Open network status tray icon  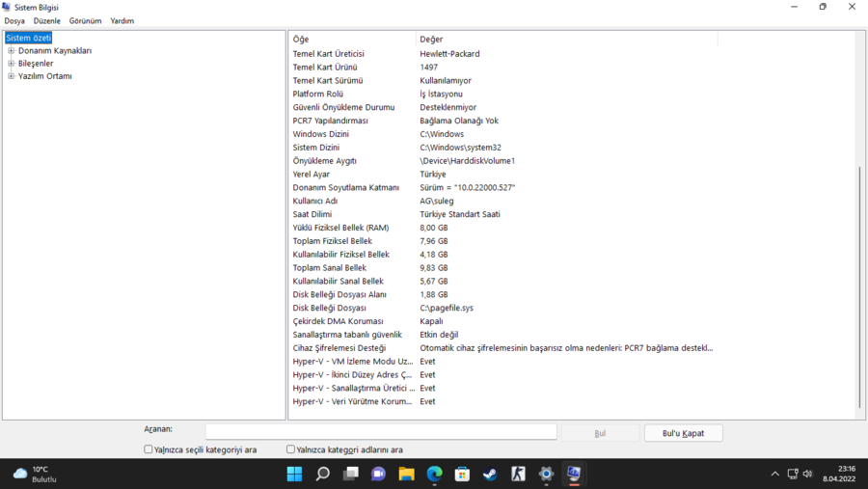pyautogui.click(x=793, y=474)
